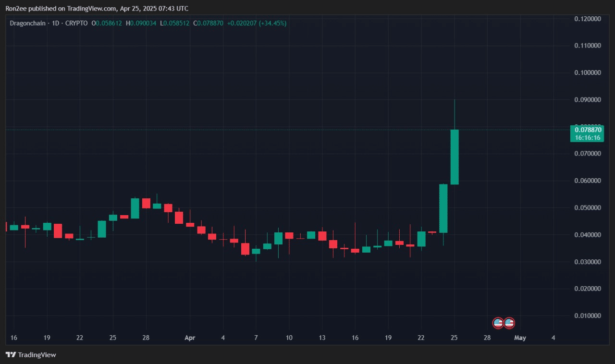Image resolution: width=615 pixels, height=364 pixels.
Task: Click the low value L0.058512
Action: click(174, 23)
